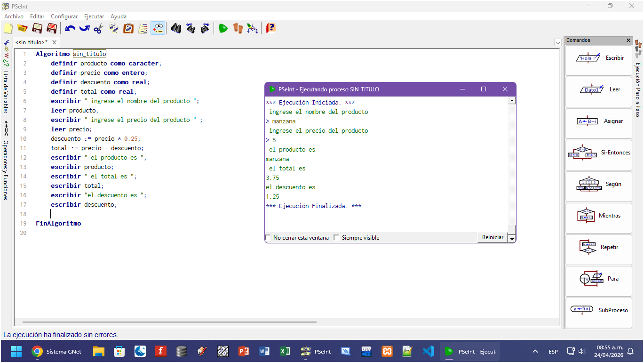Image resolution: width=644 pixels, height=363 pixels.
Task: Insert the Escribir command from the panel
Action: 598,58
